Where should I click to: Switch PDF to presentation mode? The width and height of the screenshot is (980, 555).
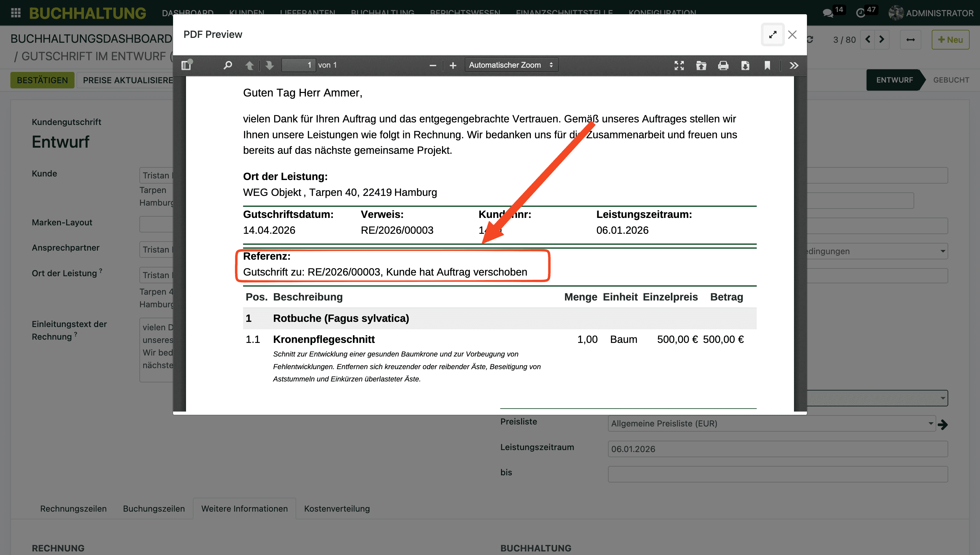point(679,65)
